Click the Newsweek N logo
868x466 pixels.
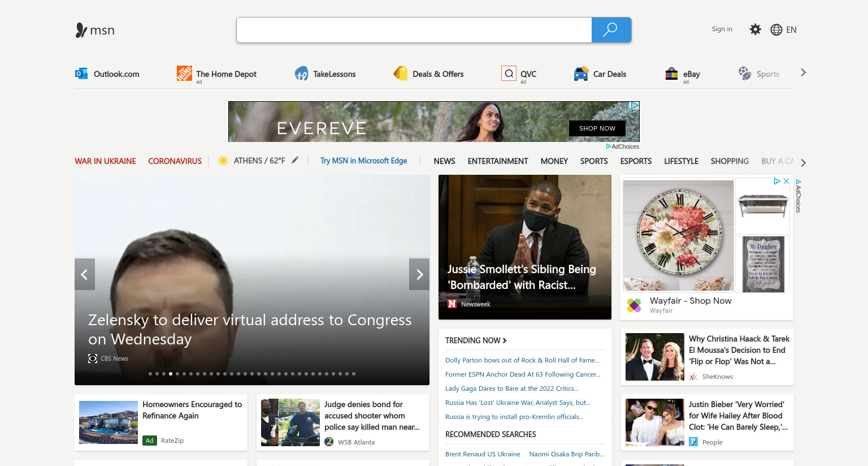(x=452, y=304)
